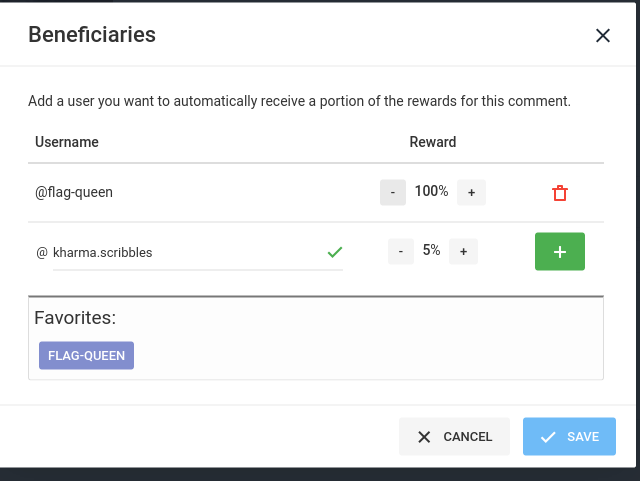Image resolution: width=640 pixels, height=481 pixels.
Task: Click the @flag-queen username entry
Action: click(x=74, y=192)
